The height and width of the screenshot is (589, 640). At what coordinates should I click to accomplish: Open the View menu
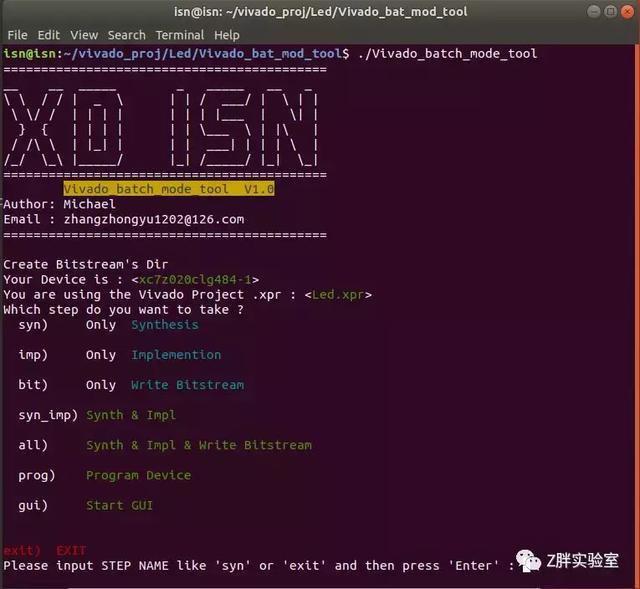click(x=84, y=35)
